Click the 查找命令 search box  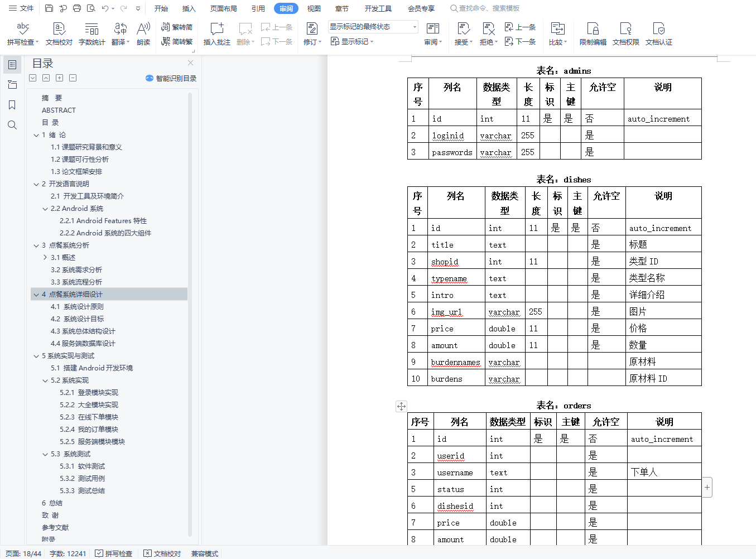click(485, 8)
